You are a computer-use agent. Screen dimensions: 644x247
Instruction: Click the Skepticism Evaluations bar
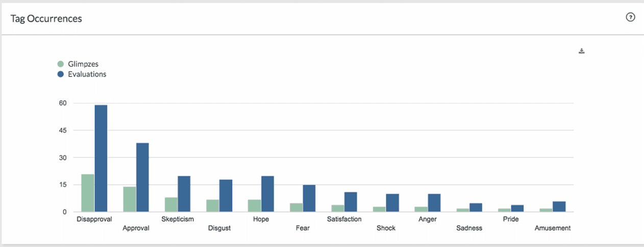(x=184, y=194)
